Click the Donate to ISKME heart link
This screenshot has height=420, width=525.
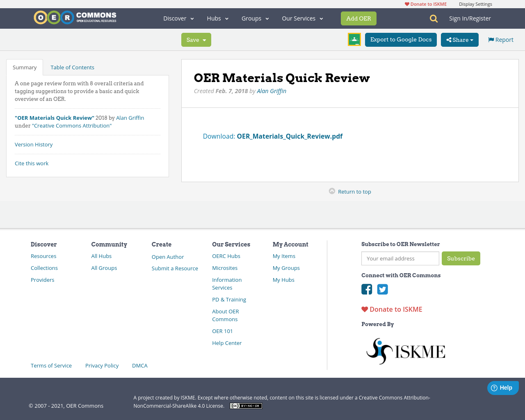pyautogui.click(x=391, y=309)
